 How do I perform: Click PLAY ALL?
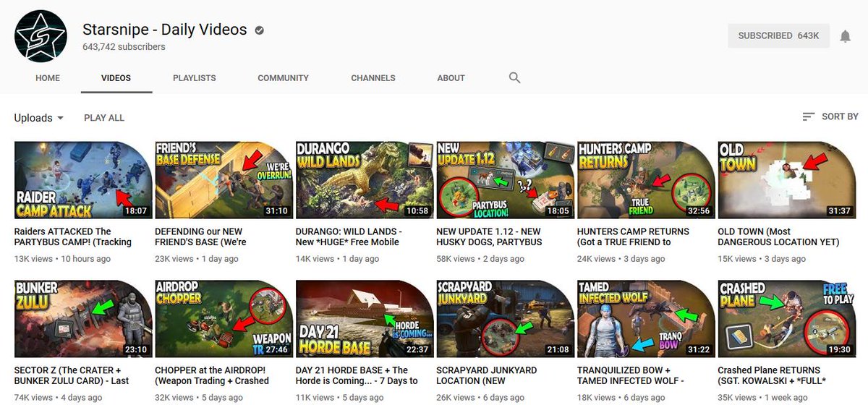point(104,118)
